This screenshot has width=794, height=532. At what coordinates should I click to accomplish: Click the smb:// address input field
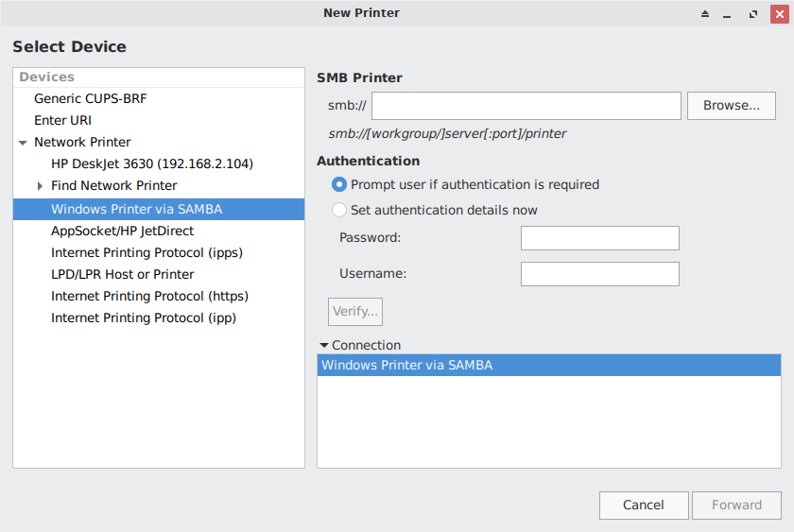[526, 106]
